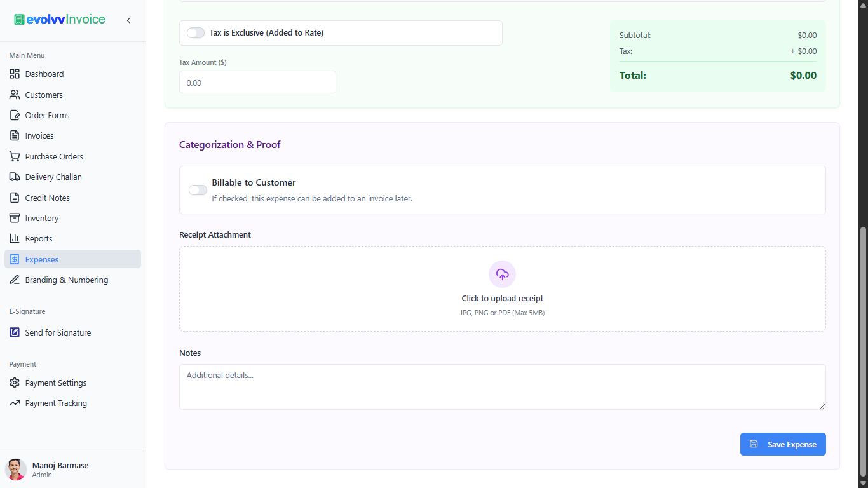Go to Order Forms page
This screenshot has height=488, width=868.
coord(72,115)
